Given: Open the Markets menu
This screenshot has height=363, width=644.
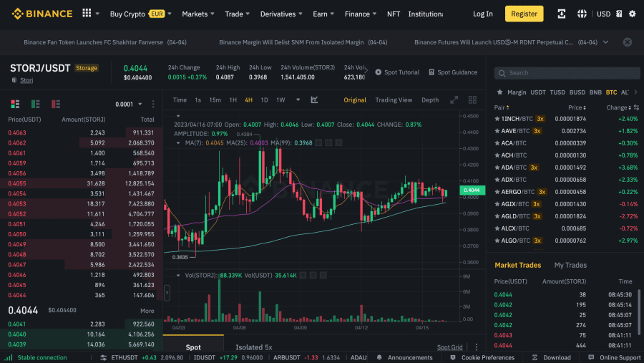Looking at the screenshot, I should [x=198, y=14].
